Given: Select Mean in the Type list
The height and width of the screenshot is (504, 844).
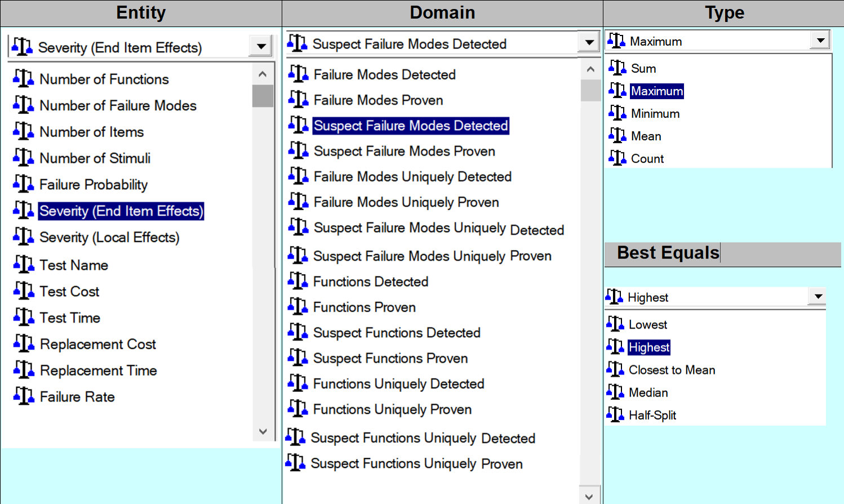Looking at the screenshot, I should (x=646, y=136).
